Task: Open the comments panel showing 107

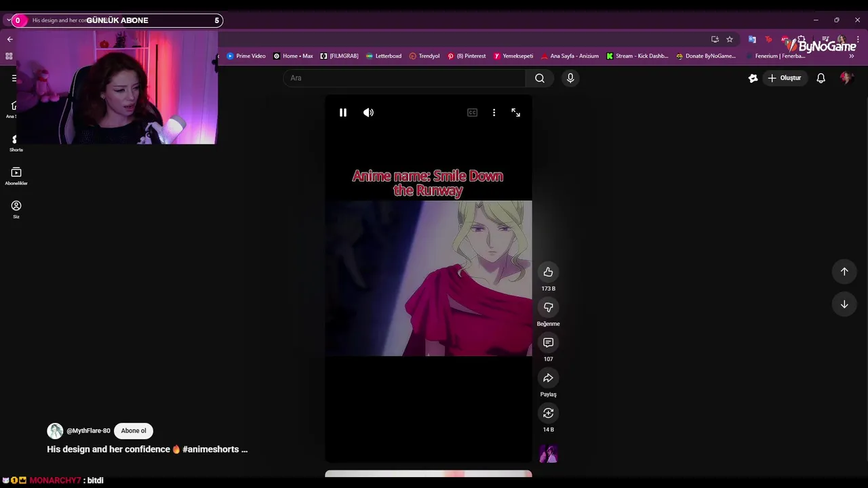Action: click(x=549, y=342)
